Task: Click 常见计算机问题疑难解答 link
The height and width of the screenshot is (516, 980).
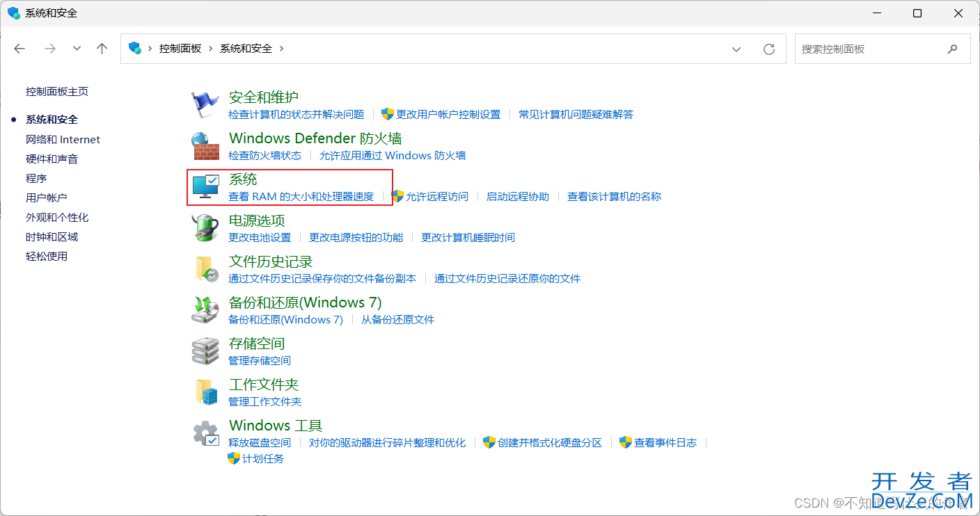Action: 576,114
